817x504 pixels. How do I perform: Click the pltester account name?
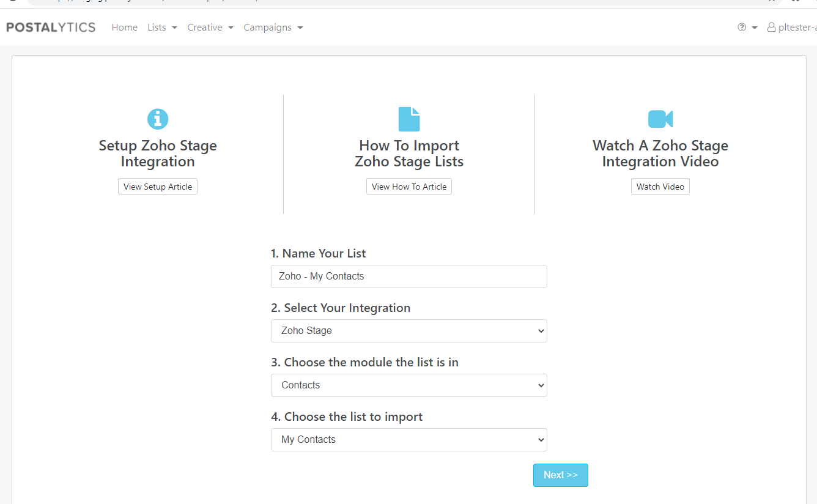pos(797,28)
